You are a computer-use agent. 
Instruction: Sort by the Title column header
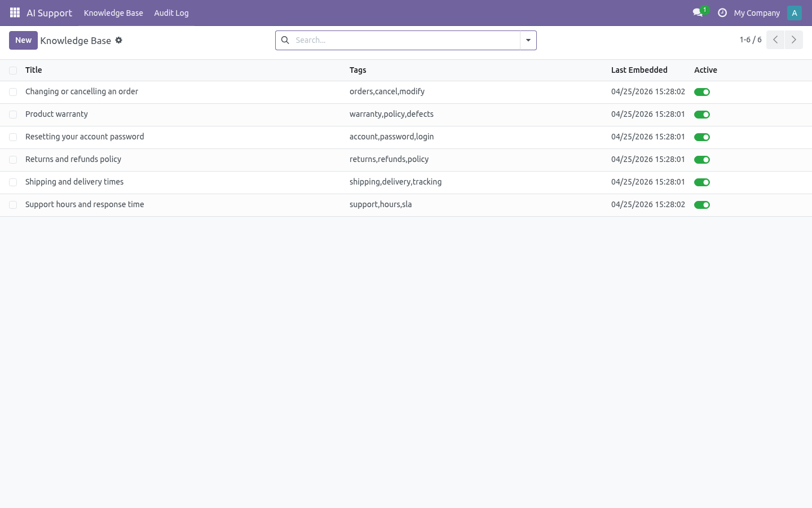click(x=34, y=70)
